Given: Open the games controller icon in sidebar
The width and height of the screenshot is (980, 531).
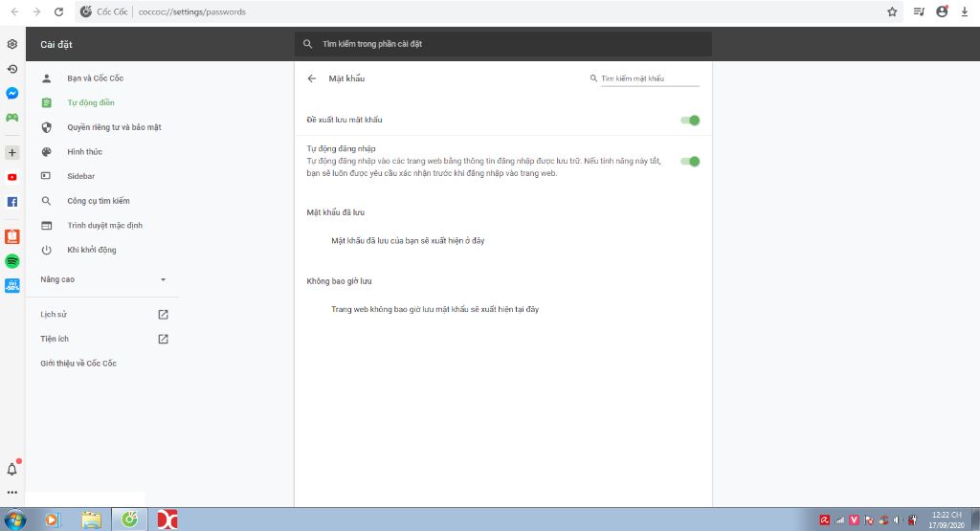Looking at the screenshot, I should 11,118.
